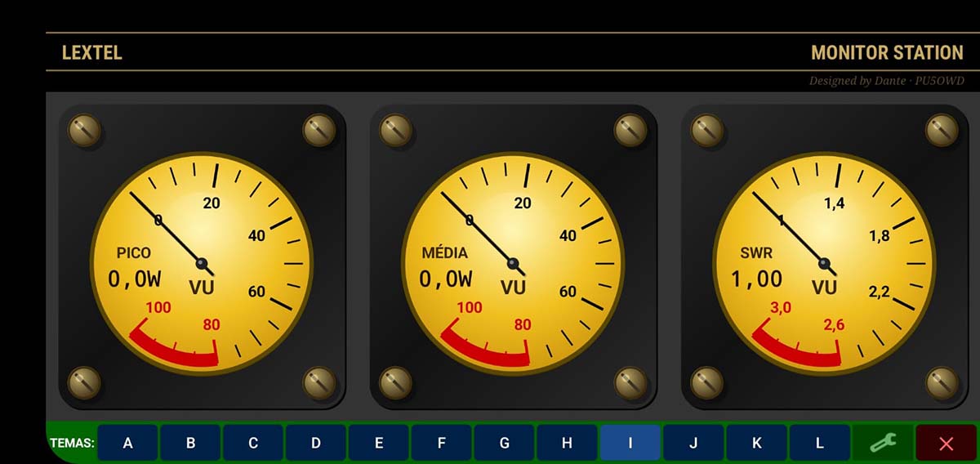Select theme B button
The image size is (980, 464).
[x=190, y=443]
